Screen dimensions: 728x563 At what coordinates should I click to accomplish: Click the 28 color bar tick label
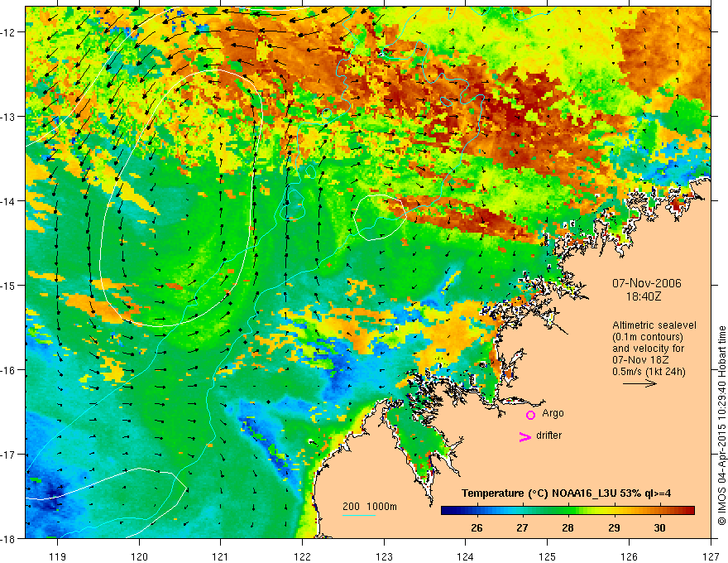pos(568,528)
